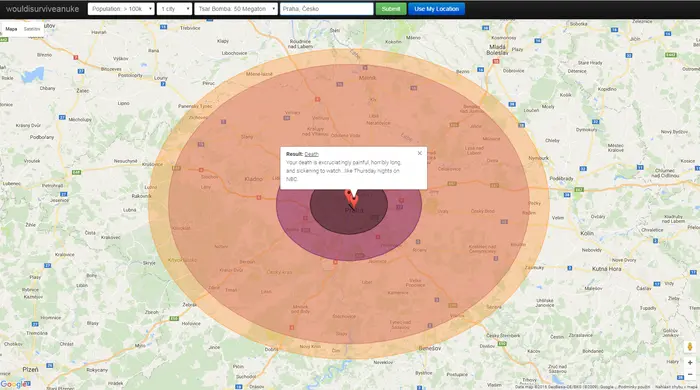The image size is (700, 390).
Task: Close the Result info popup
Action: click(x=420, y=153)
